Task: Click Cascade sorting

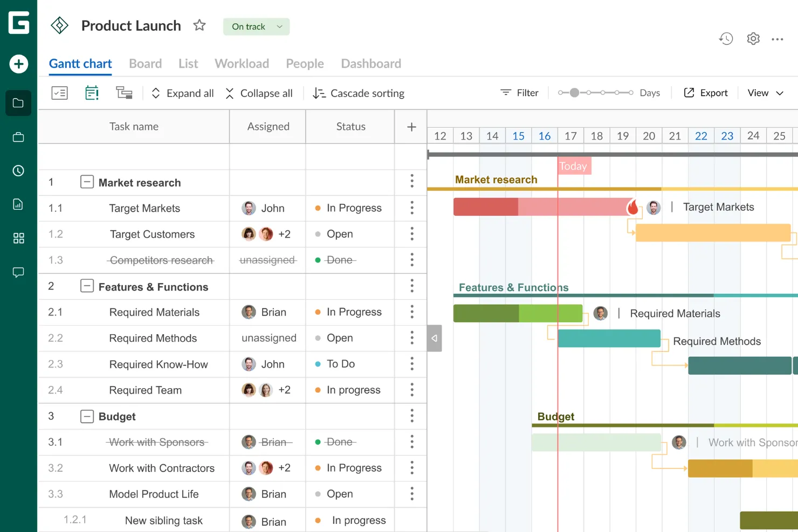Action: [x=359, y=93]
